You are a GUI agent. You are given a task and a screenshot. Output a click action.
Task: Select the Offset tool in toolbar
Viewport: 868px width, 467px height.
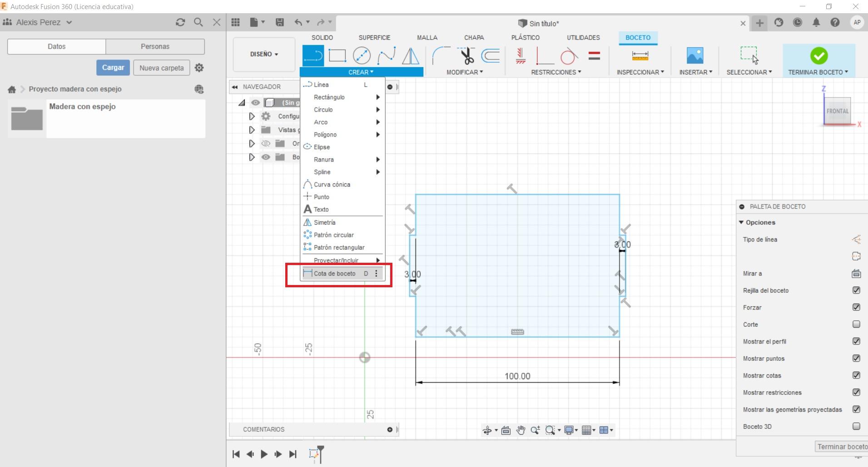[x=491, y=56]
